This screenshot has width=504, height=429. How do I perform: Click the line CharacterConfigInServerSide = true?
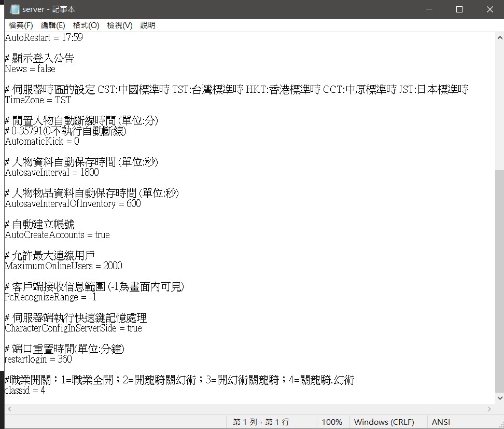point(73,328)
